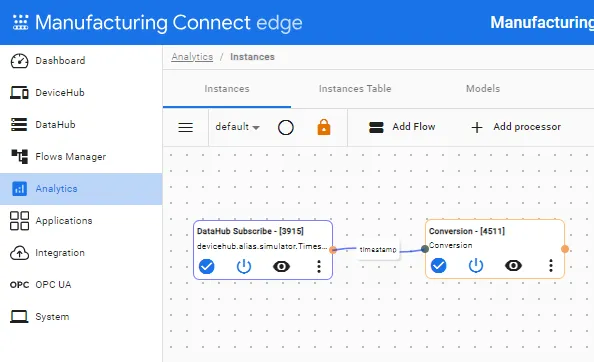Viewport: 594px width, 362px height.
Task: Click the Instances breadcrumb text
Action: point(252,57)
